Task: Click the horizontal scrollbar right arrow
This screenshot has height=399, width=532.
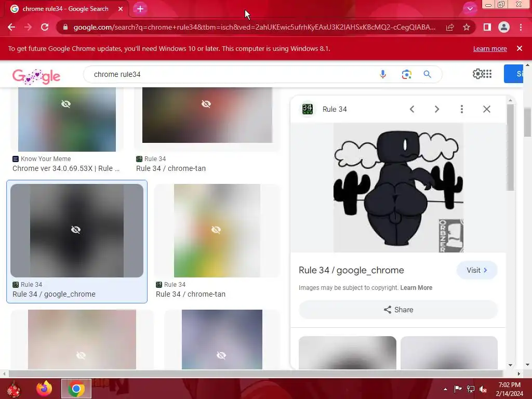Action: click(x=519, y=374)
